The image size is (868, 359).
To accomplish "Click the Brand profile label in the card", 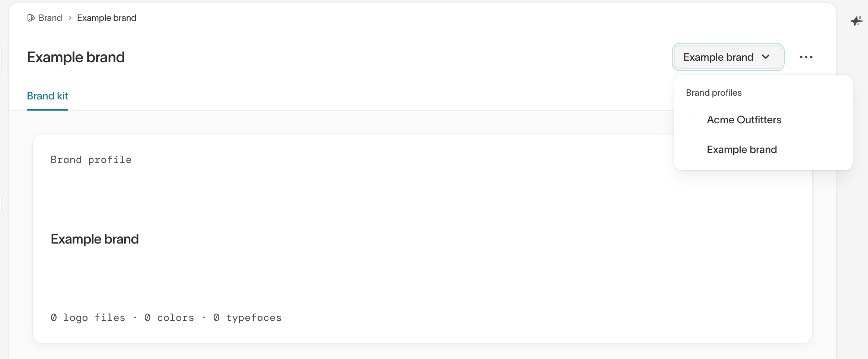I will click(91, 160).
